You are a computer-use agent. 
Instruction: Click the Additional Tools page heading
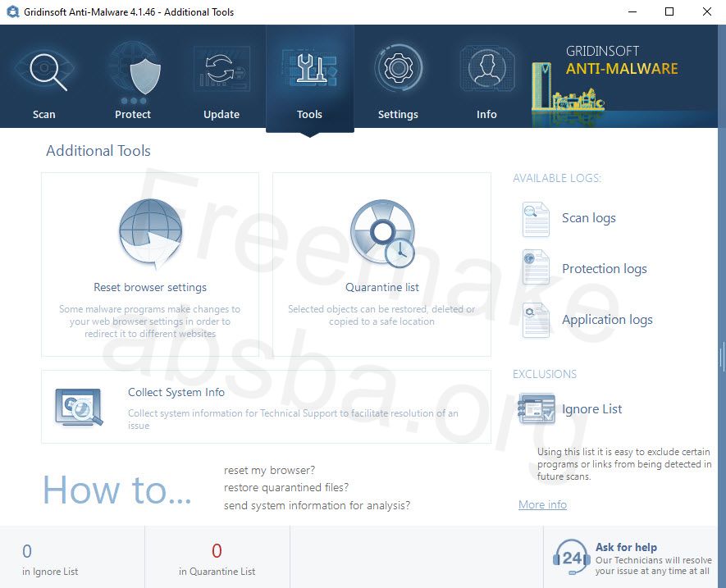tap(98, 150)
